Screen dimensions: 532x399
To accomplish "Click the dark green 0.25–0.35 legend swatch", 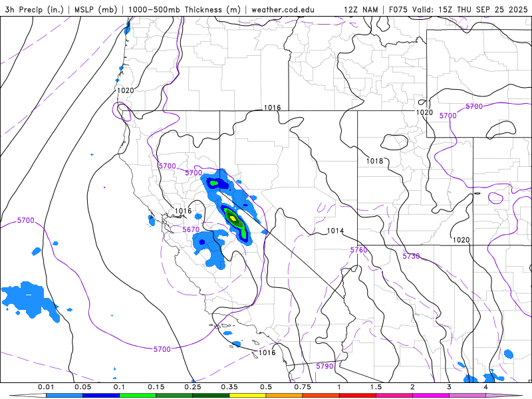I will (x=211, y=396).
